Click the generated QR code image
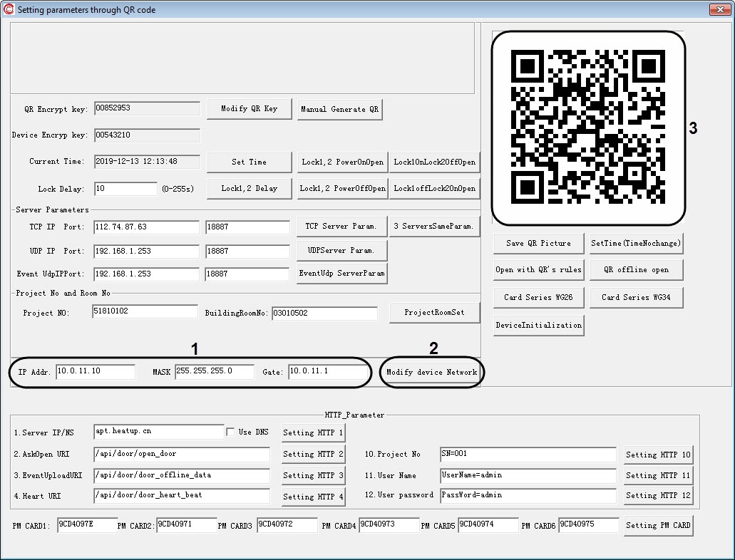The height and width of the screenshot is (560, 735). click(588, 127)
